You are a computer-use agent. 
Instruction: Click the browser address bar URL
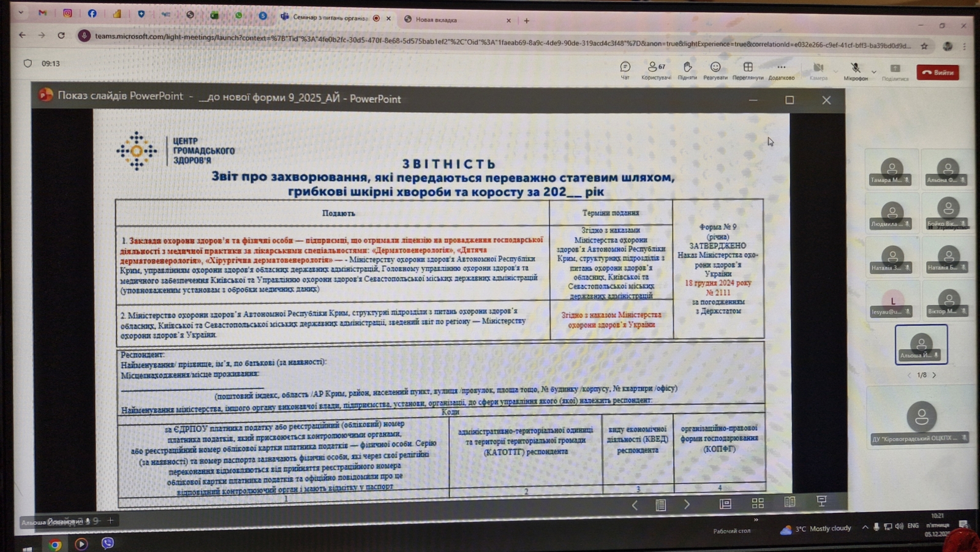pyautogui.click(x=490, y=45)
